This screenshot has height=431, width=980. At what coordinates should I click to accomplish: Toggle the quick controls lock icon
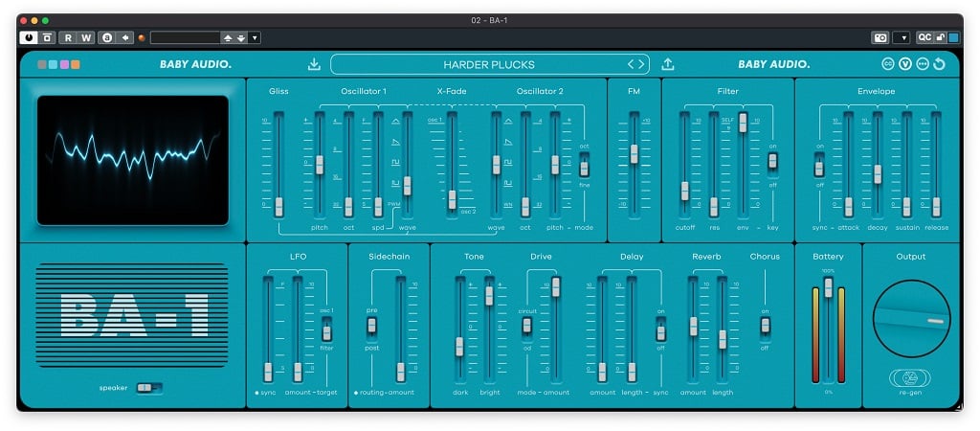[x=941, y=37]
